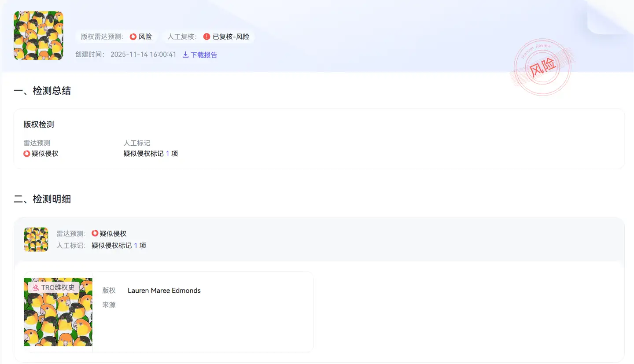This screenshot has width=634, height=364.
Task: Click the gavel icon in TRO维权史 tag
Action: tap(36, 287)
